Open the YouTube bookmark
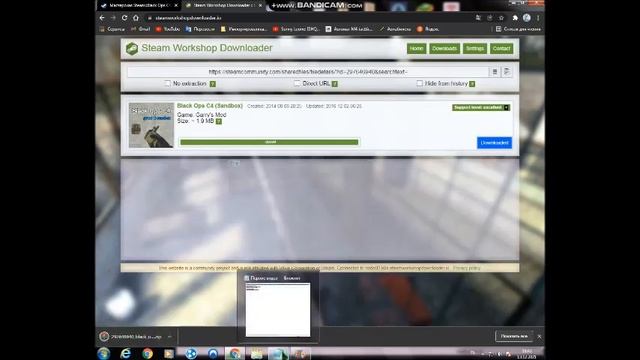Viewport: 640px width, 360px height. coord(168,29)
